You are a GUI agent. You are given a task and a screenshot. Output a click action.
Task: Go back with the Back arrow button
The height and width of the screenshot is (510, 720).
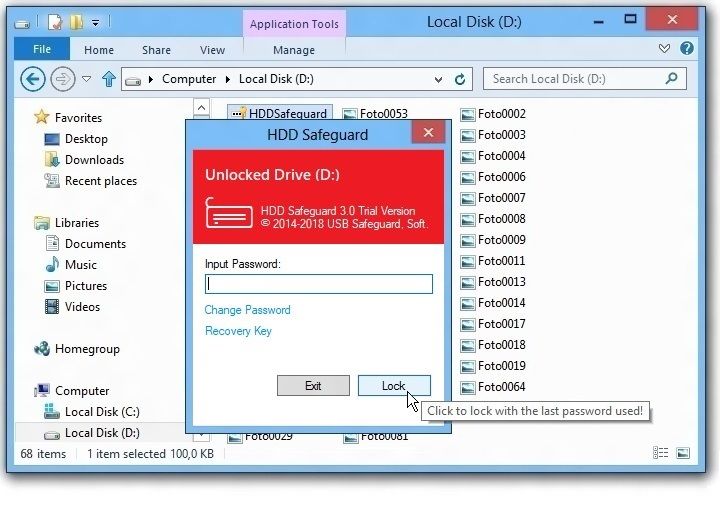point(33,79)
